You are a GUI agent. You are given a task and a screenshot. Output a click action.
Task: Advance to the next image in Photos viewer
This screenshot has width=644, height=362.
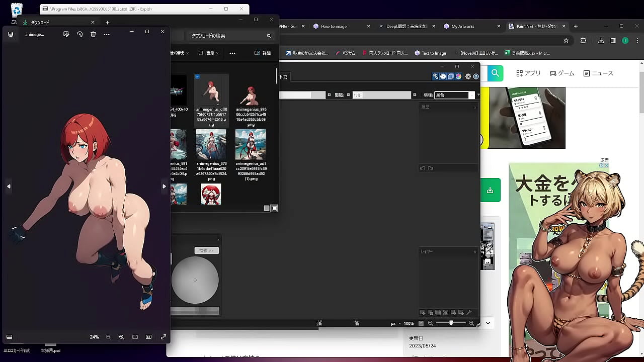point(164,186)
